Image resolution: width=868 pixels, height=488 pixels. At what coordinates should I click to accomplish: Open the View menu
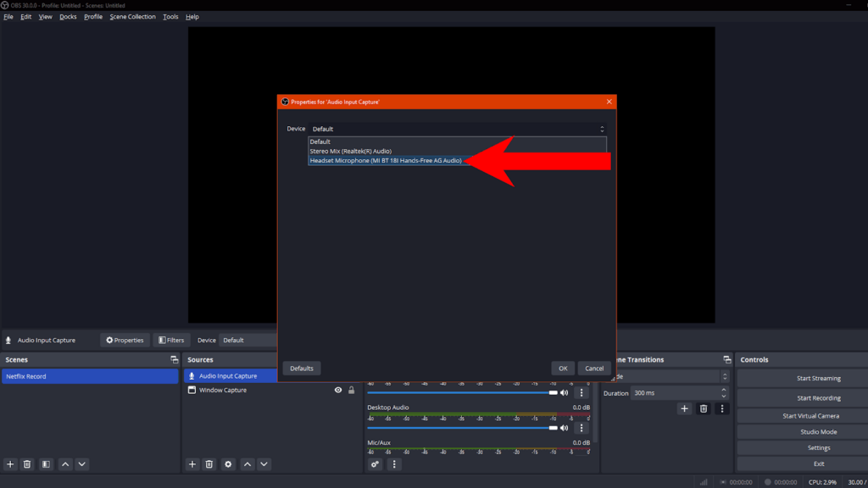coord(46,17)
